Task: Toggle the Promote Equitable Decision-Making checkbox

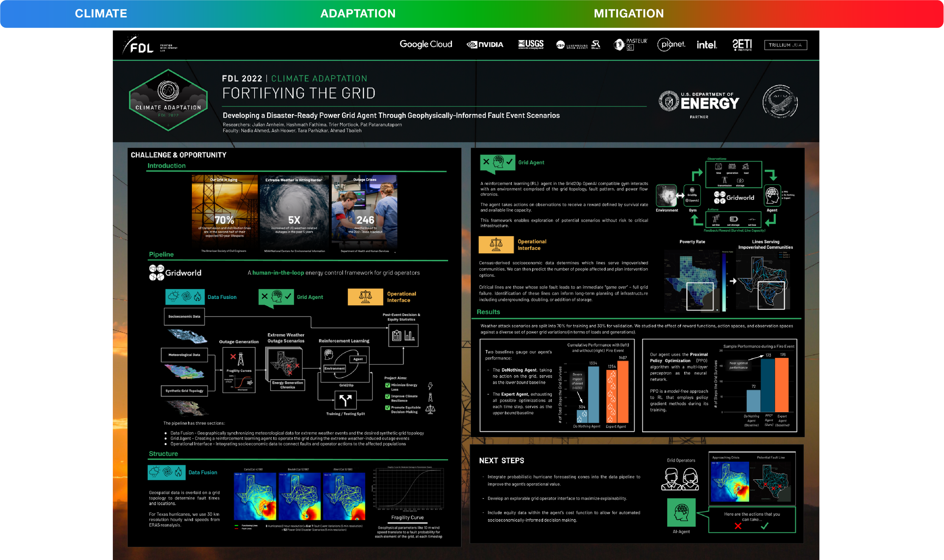Action: coord(387,408)
